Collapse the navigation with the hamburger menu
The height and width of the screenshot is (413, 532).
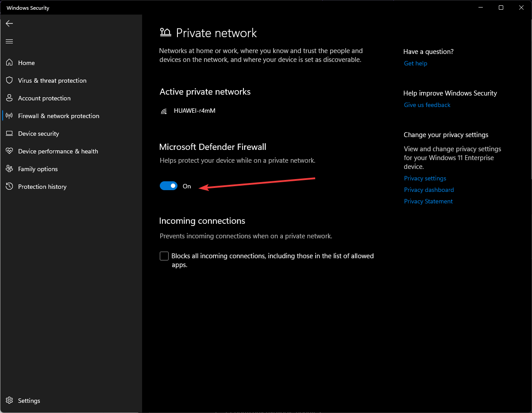coord(9,41)
